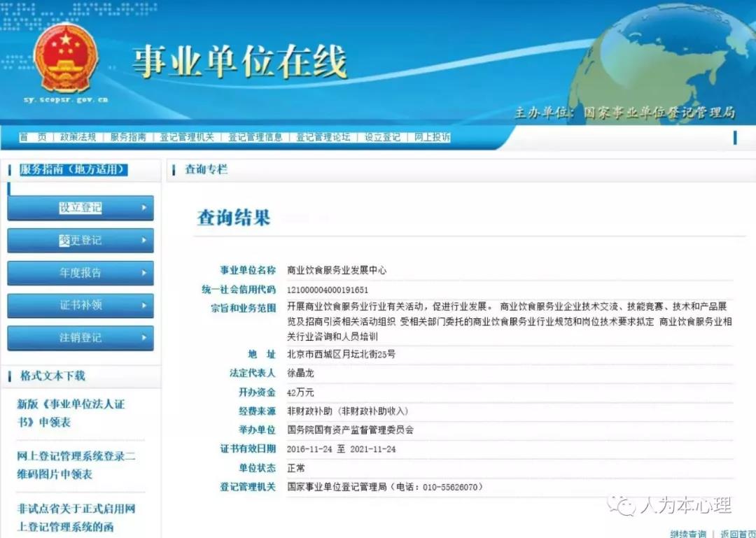Click the 单位状态 field label
The image size is (756, 538).
click(x=257, y=468)
